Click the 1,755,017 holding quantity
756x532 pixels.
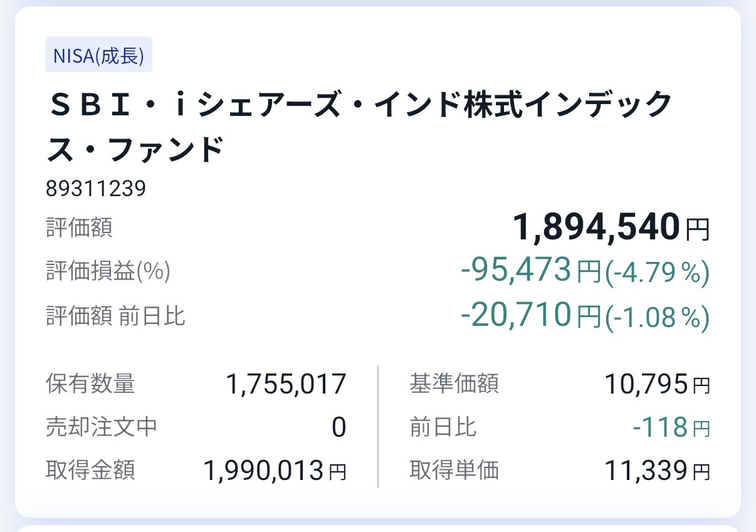pos(286,384)
